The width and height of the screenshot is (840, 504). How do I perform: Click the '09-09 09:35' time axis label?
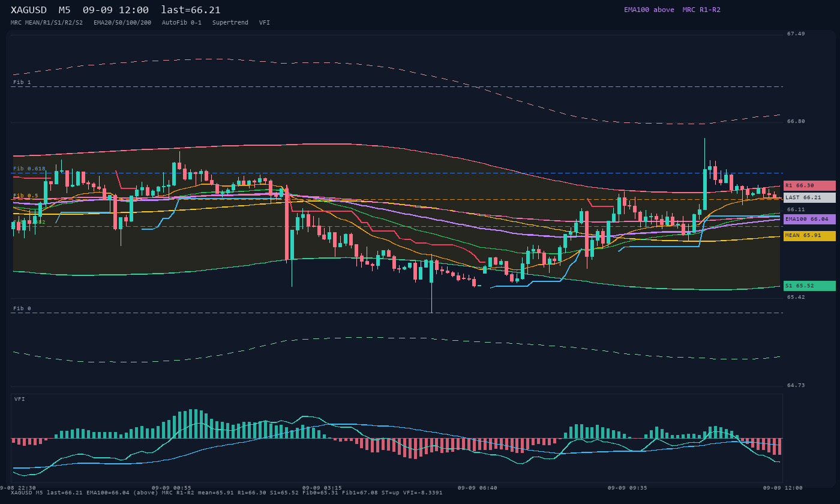click(x=628, y=488)
